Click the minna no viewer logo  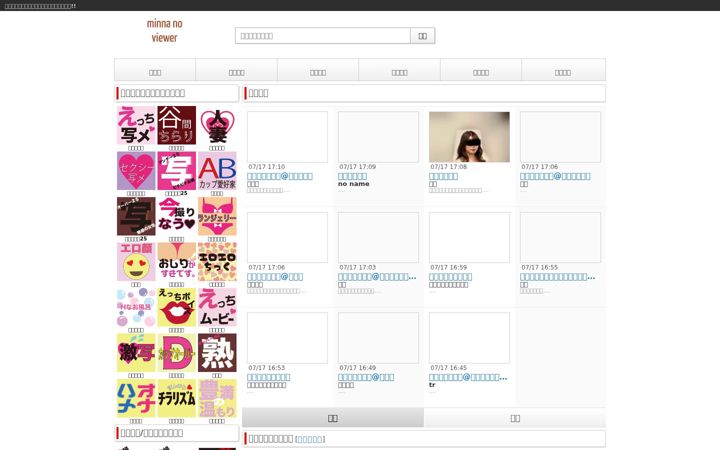[164, 31]
